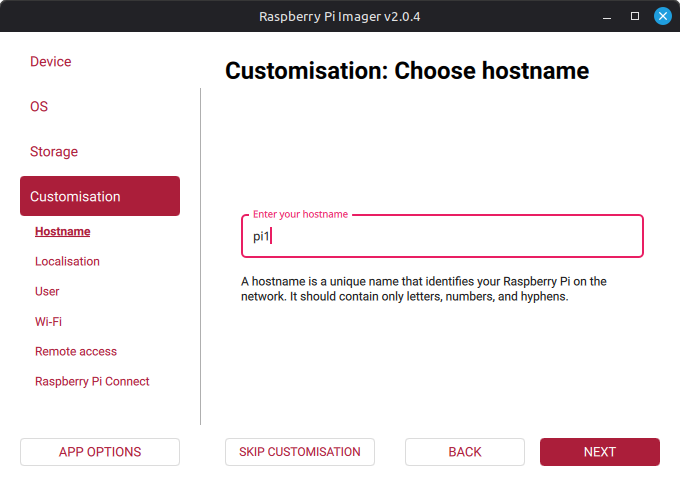
Task: Select the Customisation sidebar section
Action: (100, 196)
